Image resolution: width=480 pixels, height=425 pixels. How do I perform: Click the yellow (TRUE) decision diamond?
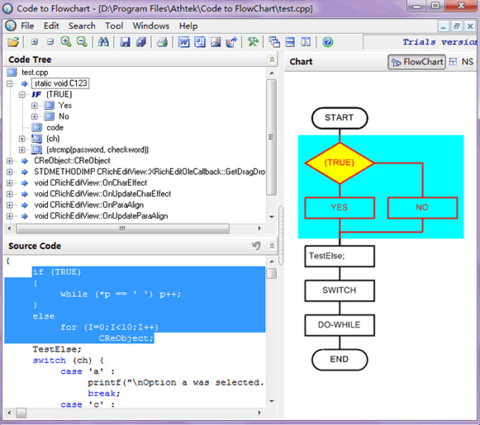tap(339, 163)
